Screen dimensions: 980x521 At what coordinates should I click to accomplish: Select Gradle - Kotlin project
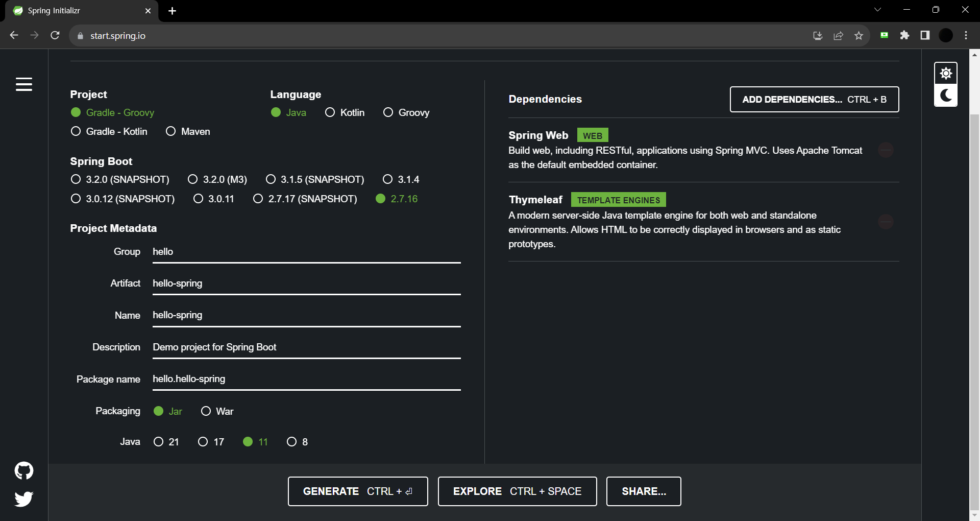[x=109, y=131]
